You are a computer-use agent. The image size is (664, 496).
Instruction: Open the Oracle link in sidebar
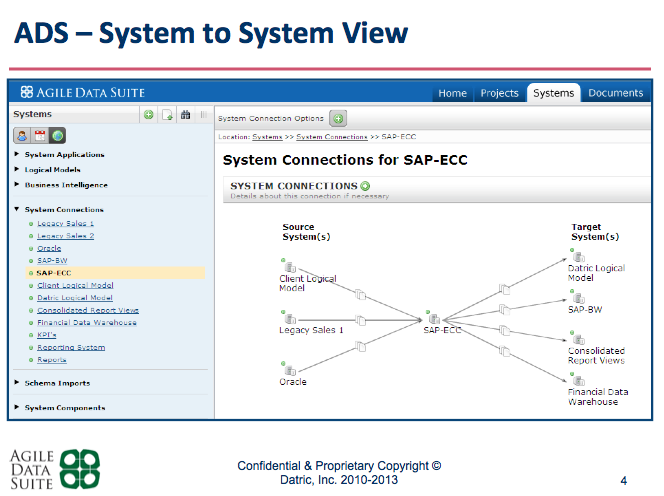(x=49, y=248)
